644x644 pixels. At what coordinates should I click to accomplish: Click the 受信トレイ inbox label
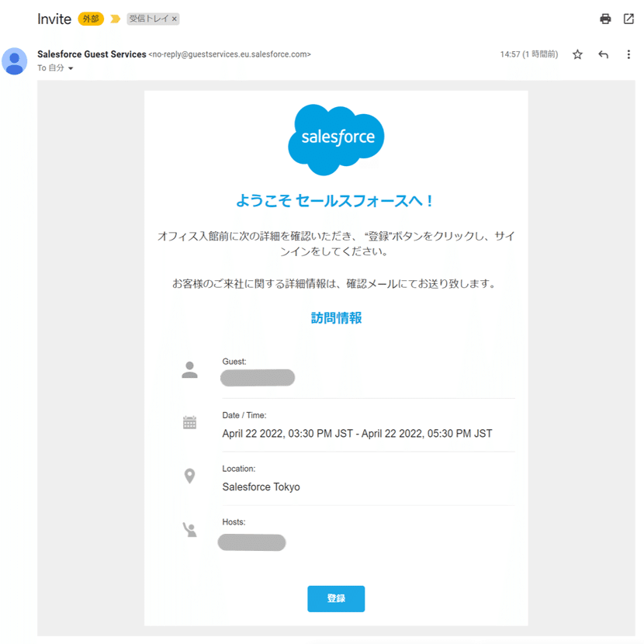[149, 19]
